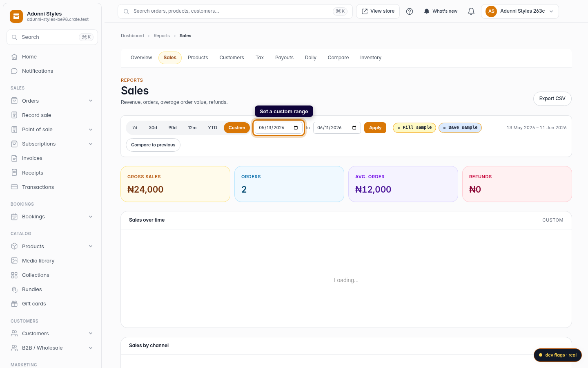Click the Record sale icon
588x368 pixels.
click(14, 115)
